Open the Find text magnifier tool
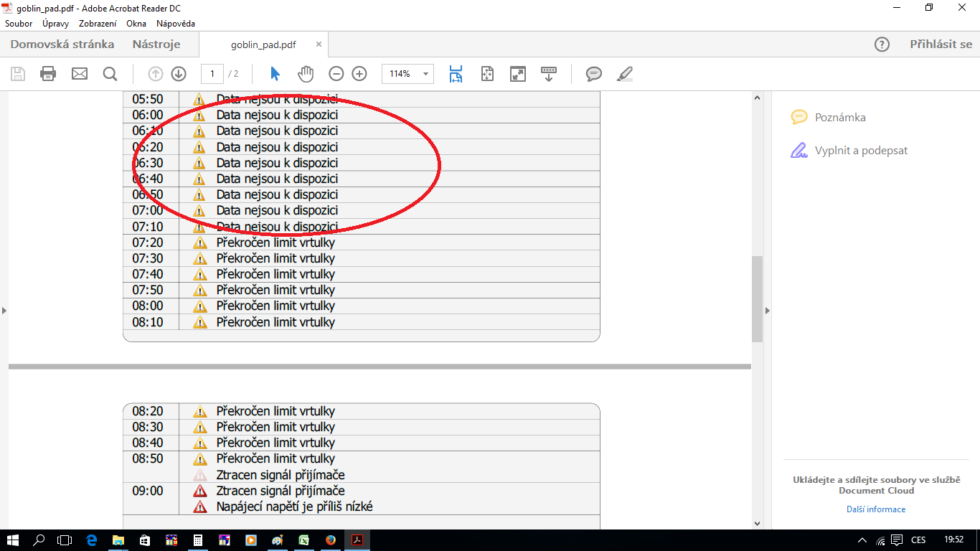980x551 pixels. [x=110, y=74]
